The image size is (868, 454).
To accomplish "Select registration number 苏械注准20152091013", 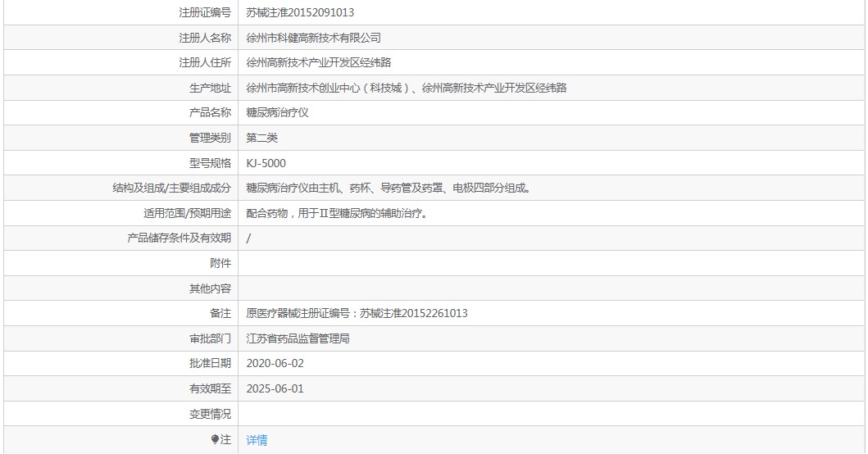I will [300, 13].
